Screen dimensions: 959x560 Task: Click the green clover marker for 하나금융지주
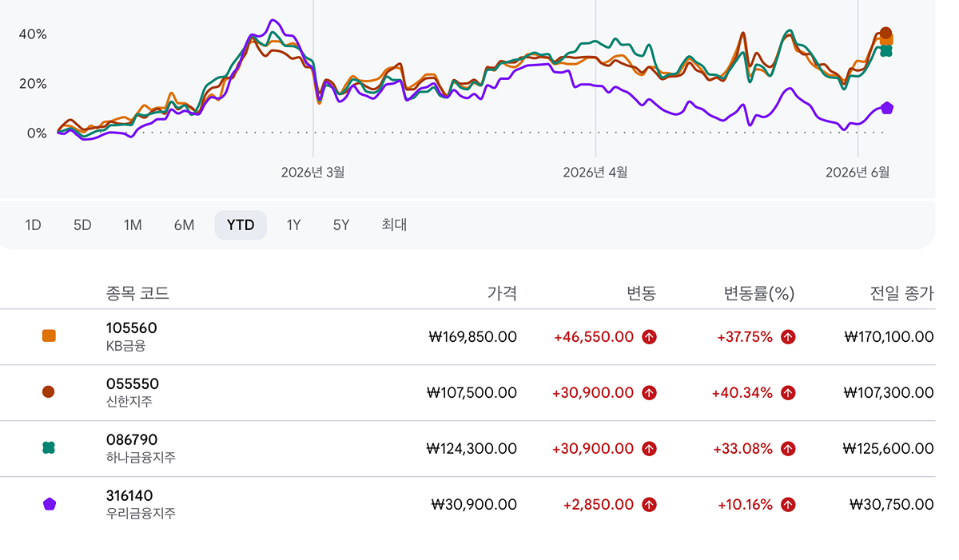[49, 448]
